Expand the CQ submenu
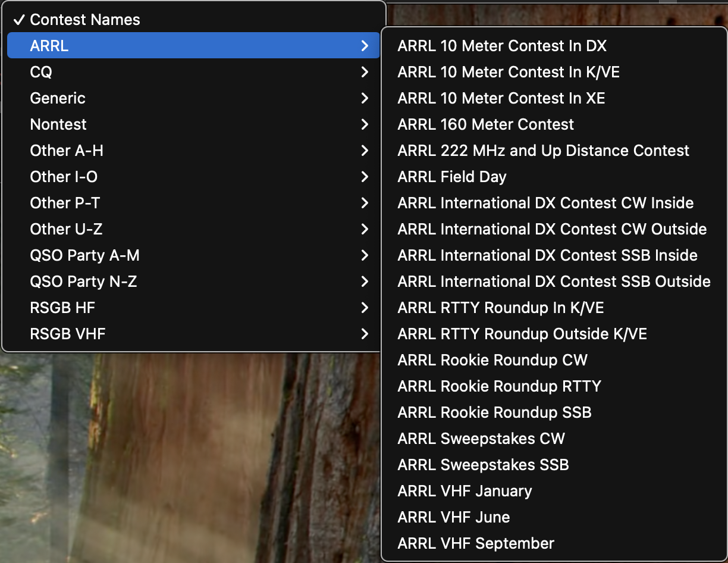This screenshot has width=728, height=563. 193,72
